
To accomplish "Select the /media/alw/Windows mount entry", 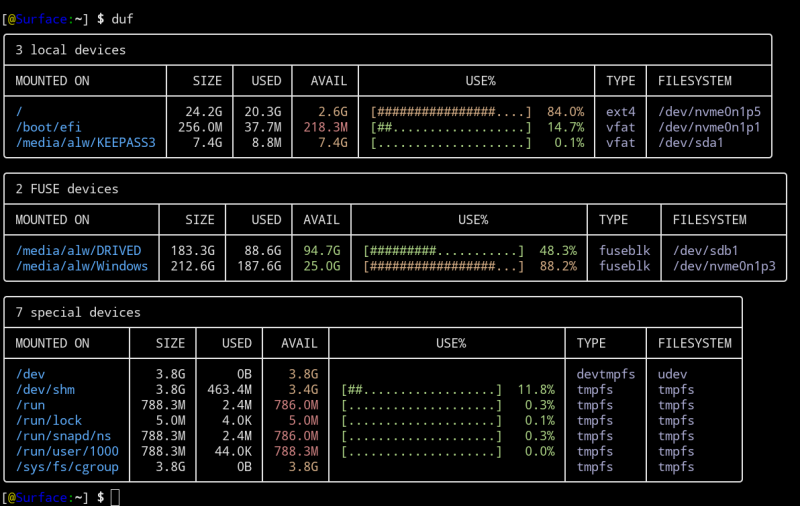I will [x=82, y=266].
